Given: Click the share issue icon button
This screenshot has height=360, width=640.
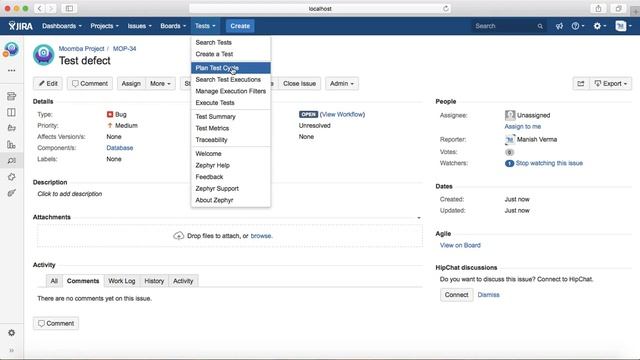Looking at the screenshot, I should [x=581, y=84].
